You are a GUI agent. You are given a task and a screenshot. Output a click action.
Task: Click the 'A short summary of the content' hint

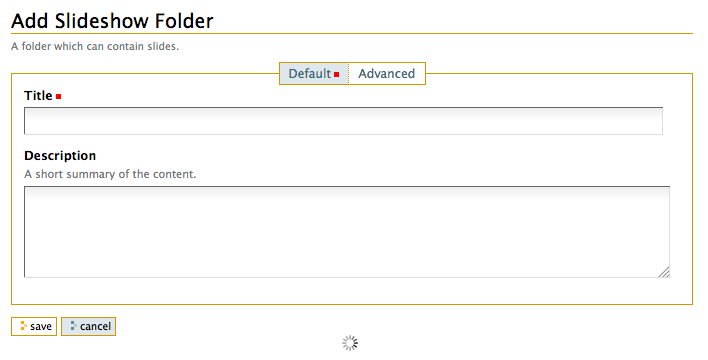point(110,174)
